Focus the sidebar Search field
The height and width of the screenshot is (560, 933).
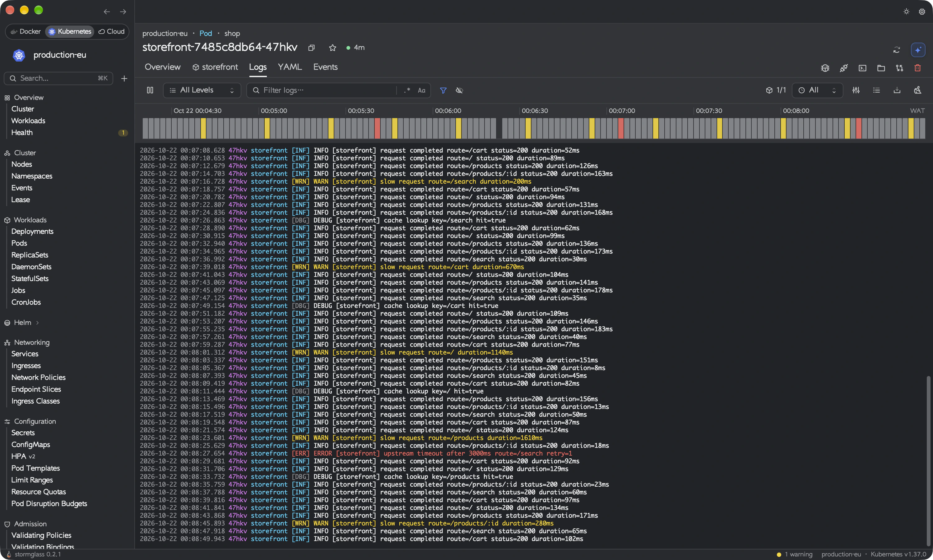(x=58, y=78)
